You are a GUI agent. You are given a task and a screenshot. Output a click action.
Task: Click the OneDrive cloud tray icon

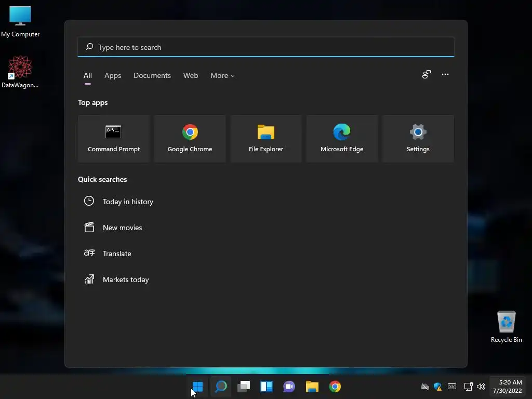pyautogui.click(x=425, y=387)
